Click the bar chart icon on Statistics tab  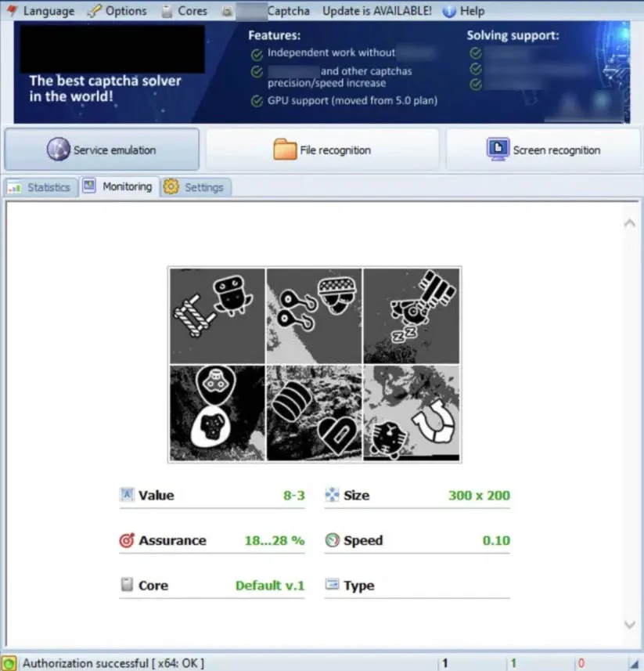coord(14,188)
